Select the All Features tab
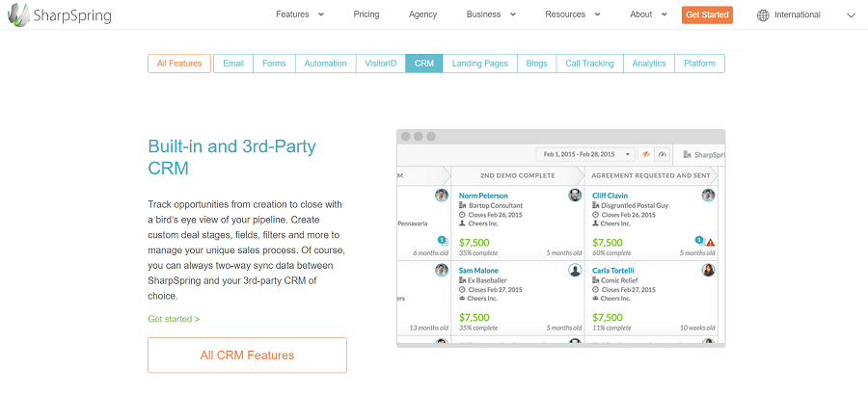Screen dimensions: 868x394 (179, 64)
